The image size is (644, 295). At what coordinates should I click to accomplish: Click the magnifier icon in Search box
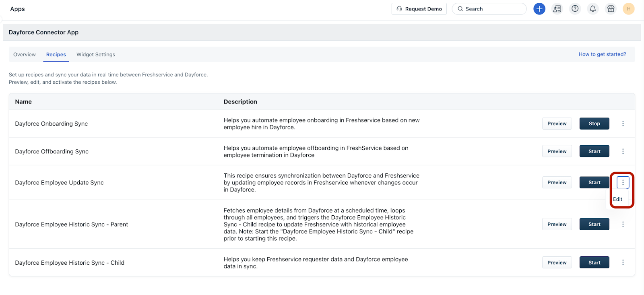(x=460, y=9)
